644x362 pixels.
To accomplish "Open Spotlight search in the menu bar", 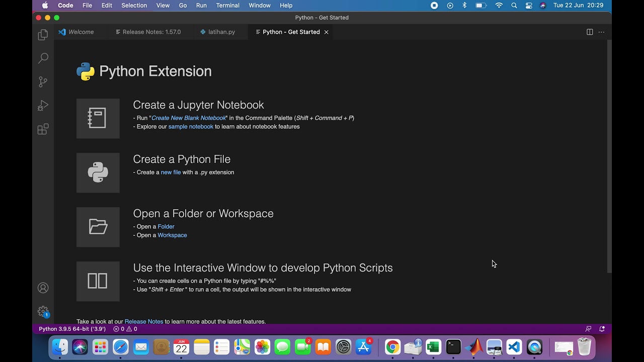I will click(514, 6).
